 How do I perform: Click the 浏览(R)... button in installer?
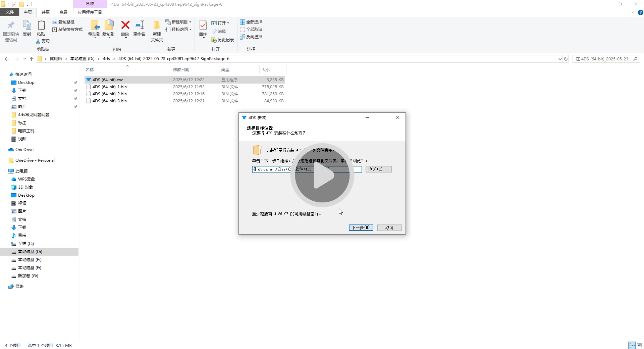(x=379, y=169)
